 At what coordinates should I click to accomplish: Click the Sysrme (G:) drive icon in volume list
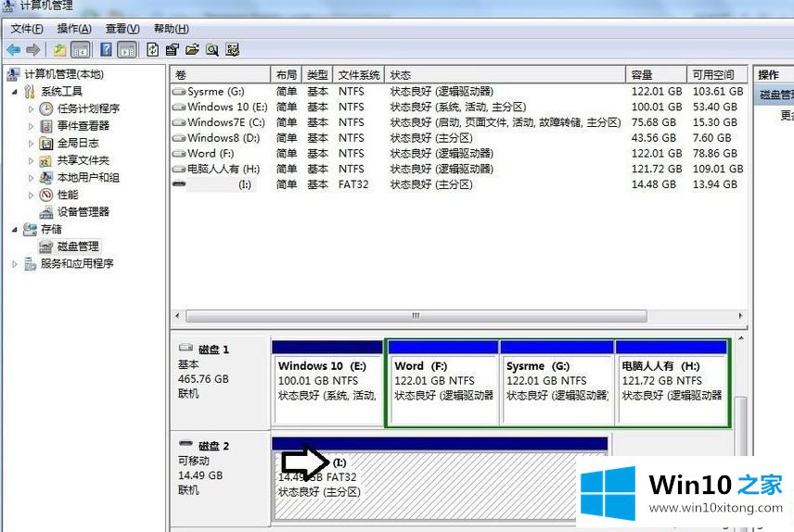[179, 92]
